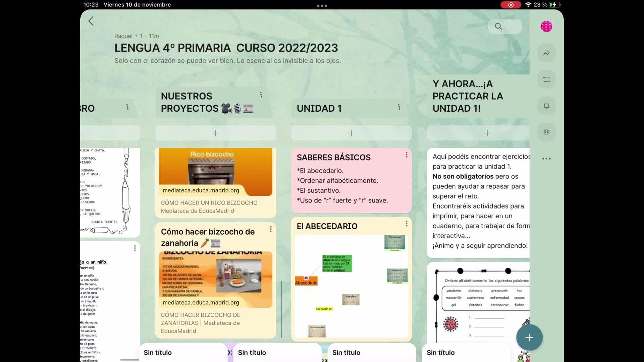Open the notifications bell
The height and width of the screenshot is (362, 644).
click(546, 106)
